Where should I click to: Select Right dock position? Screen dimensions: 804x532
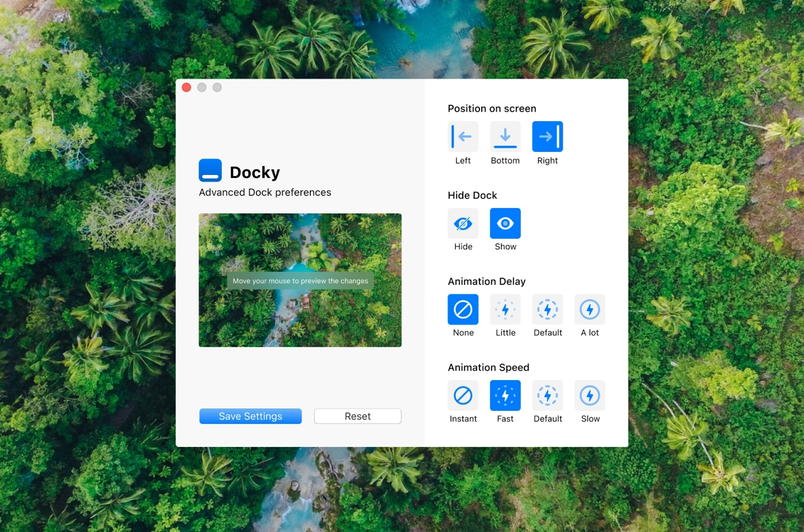547,137
